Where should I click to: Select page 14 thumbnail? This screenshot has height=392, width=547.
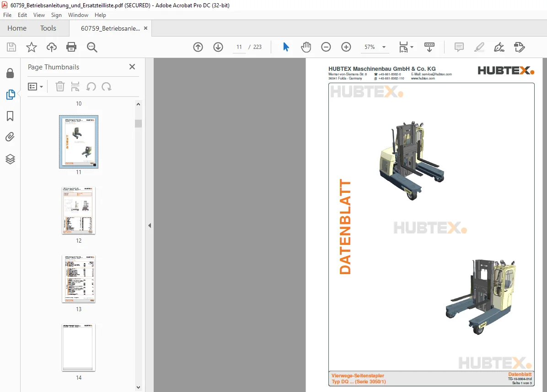pos(79,347)
